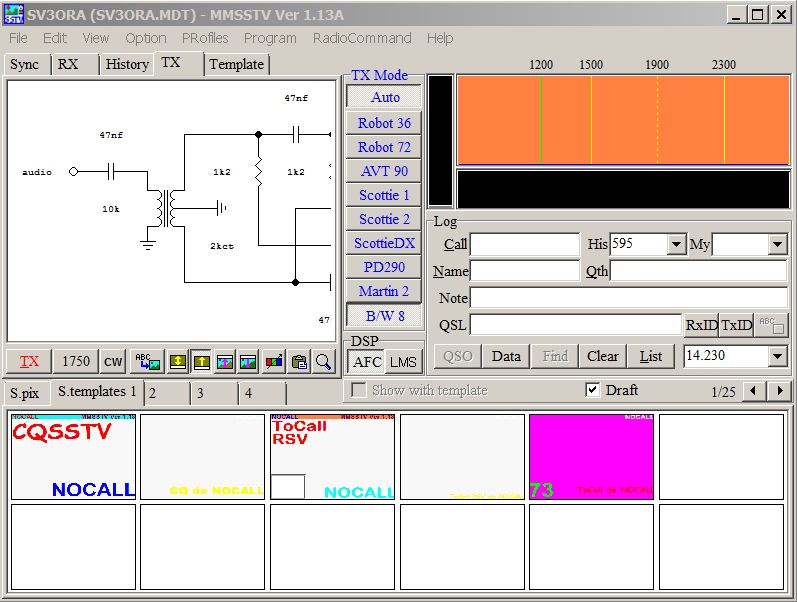Open the My RSV dropdown arrow
Image resolution: width=797 pixels, height=602 pixels.
click(x=777, y=245)
